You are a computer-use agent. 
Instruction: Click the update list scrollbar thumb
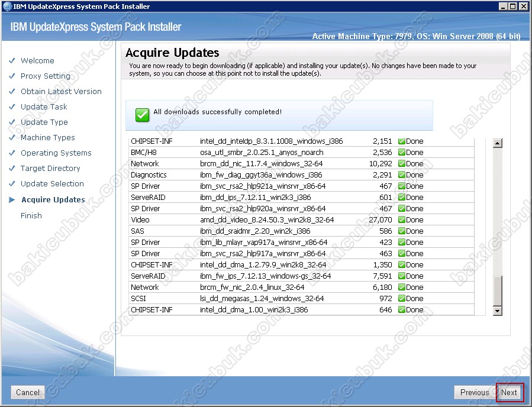[498, 291]
